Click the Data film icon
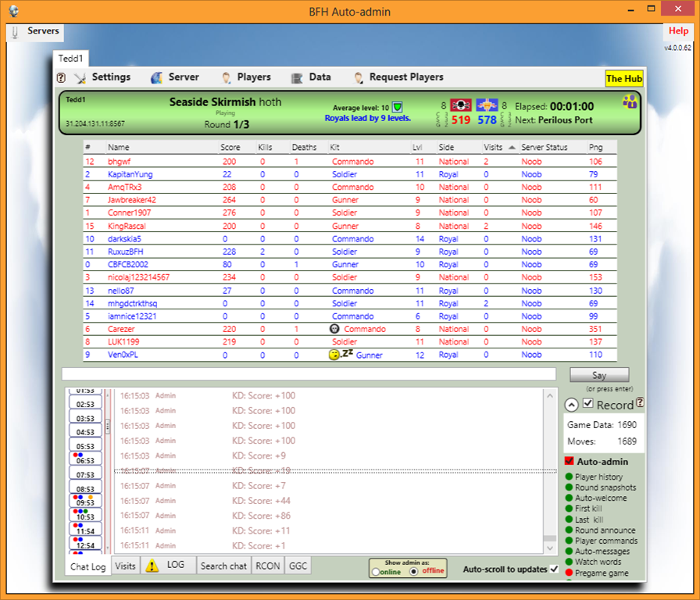The height and width of the screenshot is (600, 700). pyautogui.click(x=296, y=78)
